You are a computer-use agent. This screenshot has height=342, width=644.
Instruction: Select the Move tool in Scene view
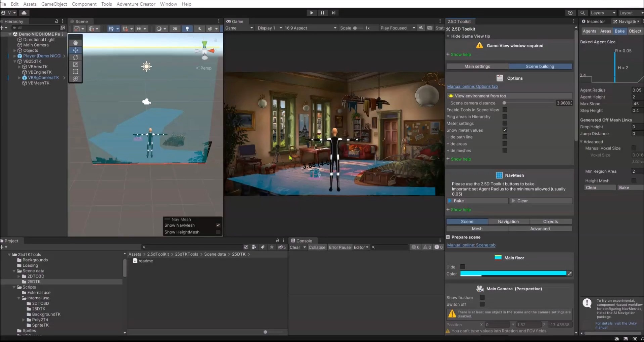point(76,50)
